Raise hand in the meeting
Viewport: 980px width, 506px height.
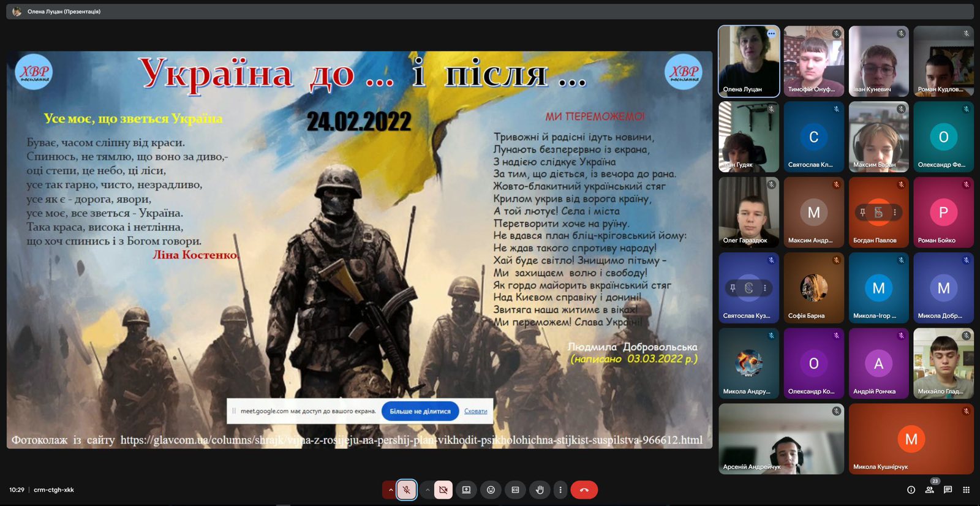[x=540, y=490]
